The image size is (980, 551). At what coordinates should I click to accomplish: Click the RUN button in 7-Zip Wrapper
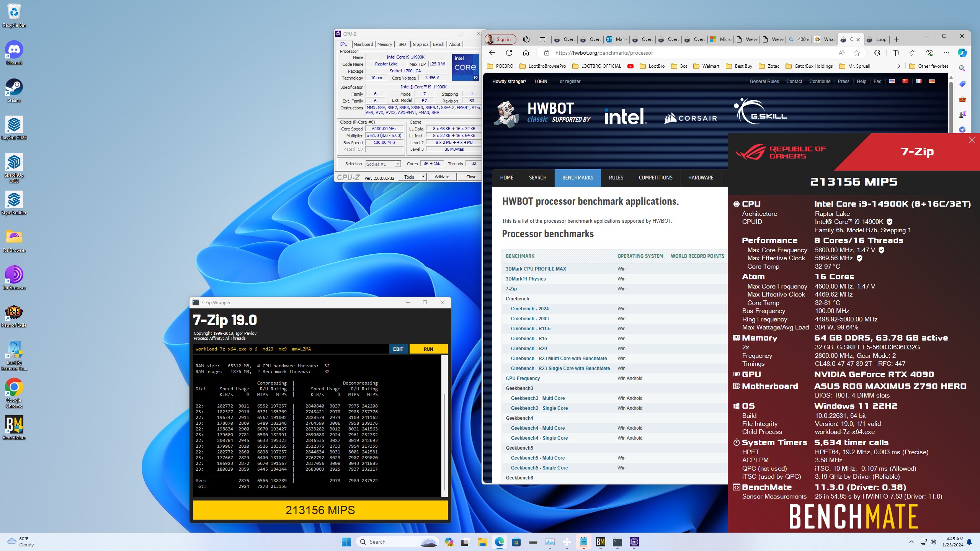coord(428,349)
